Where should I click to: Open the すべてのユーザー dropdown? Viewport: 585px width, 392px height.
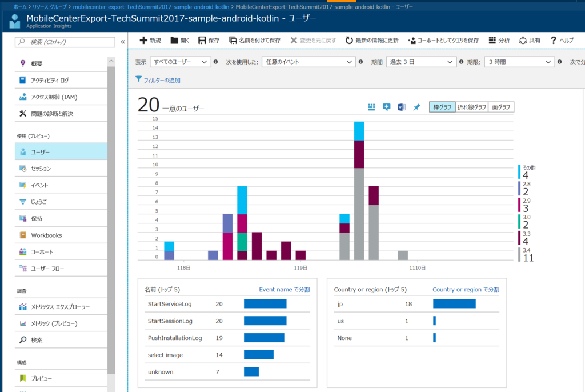tap(180, 62)
